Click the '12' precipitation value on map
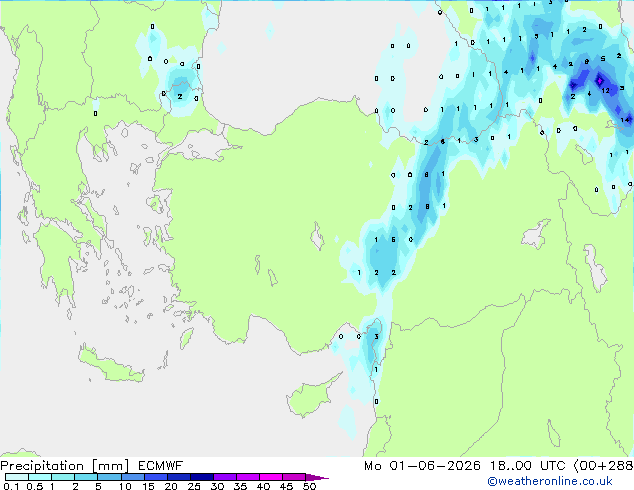 pos(605,91)
